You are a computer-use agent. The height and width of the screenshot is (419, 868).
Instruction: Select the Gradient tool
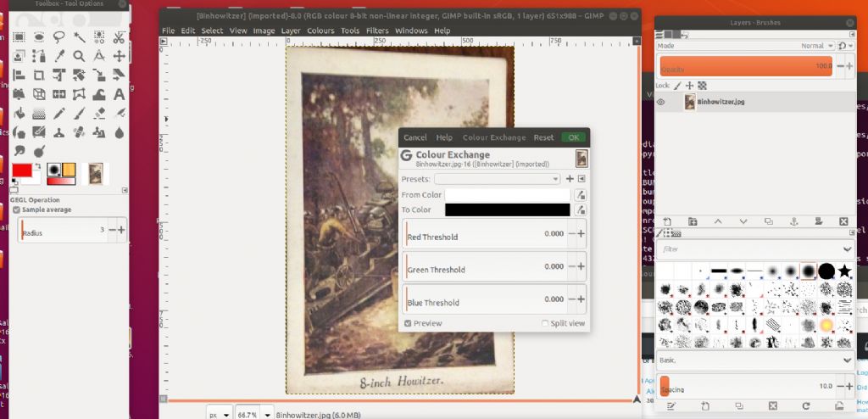pyautogui.click(x=39, y=114)
